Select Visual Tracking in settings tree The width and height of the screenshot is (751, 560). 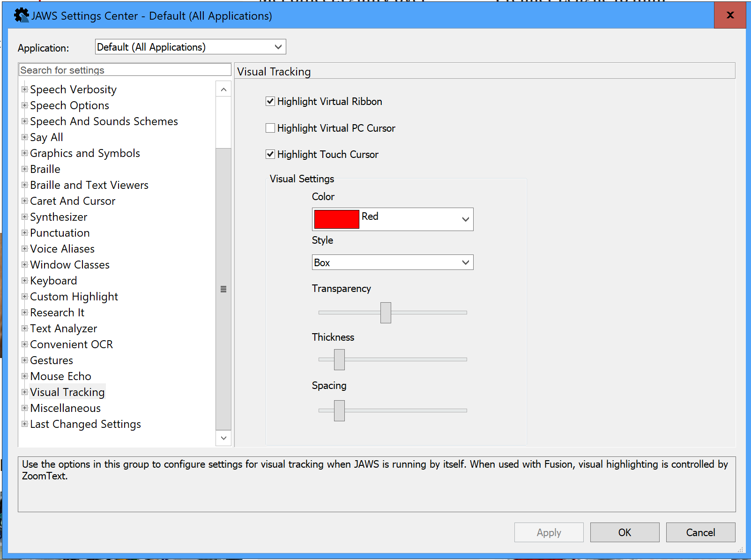67,392
